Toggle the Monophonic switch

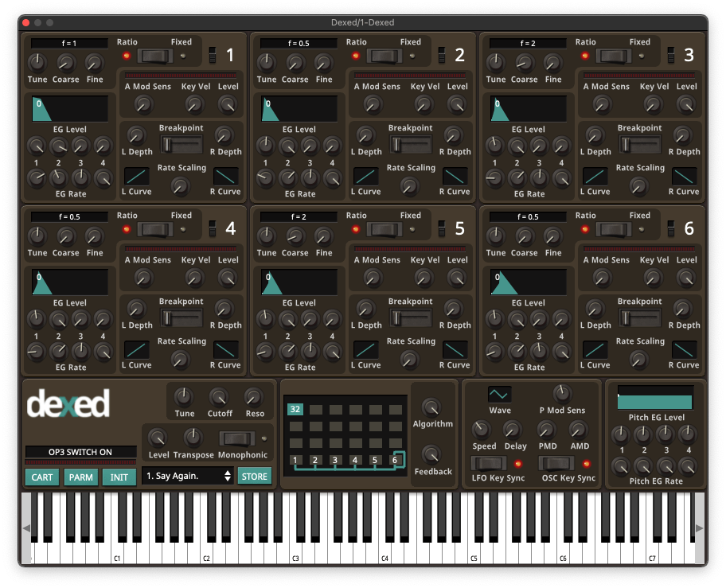point(237,438)
